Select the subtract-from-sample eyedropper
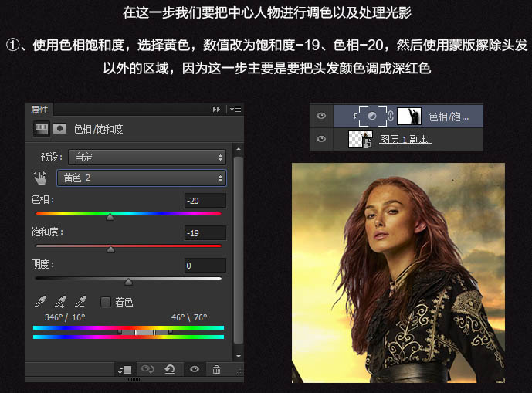532x393 pixels. point(81,301)
